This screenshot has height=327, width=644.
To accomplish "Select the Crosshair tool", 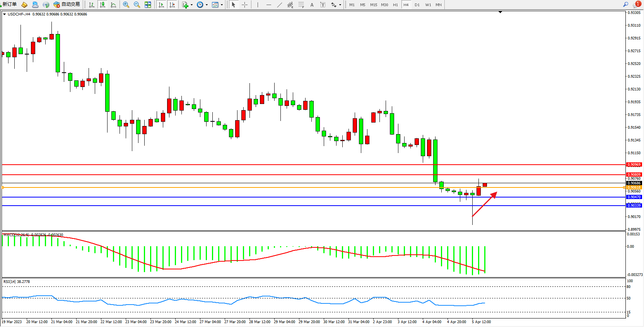I will 244,5.
